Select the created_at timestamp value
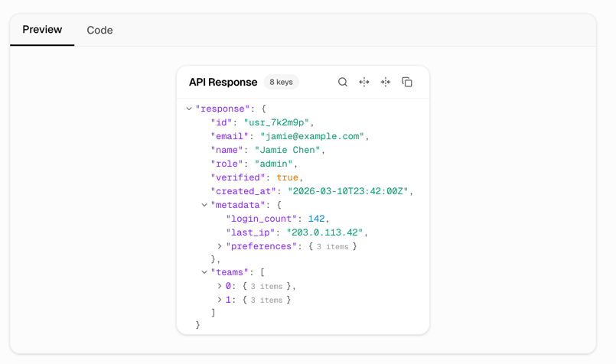 [x=347, y=191]
